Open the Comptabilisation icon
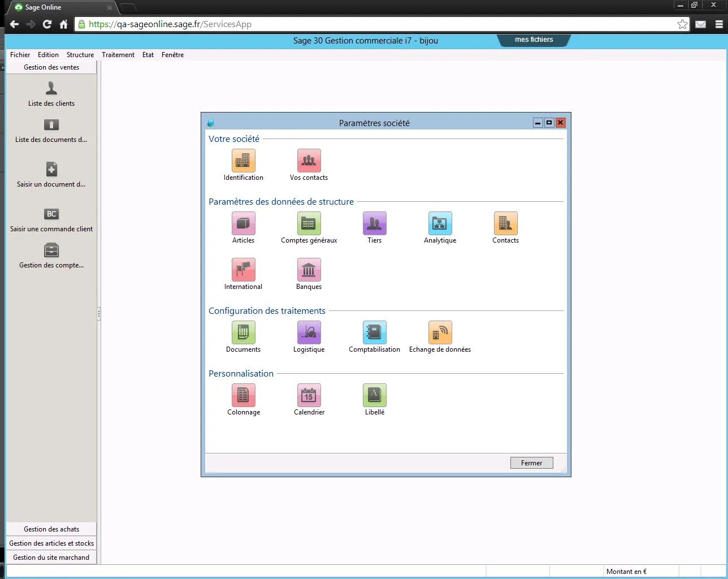 tap(375, 332)
